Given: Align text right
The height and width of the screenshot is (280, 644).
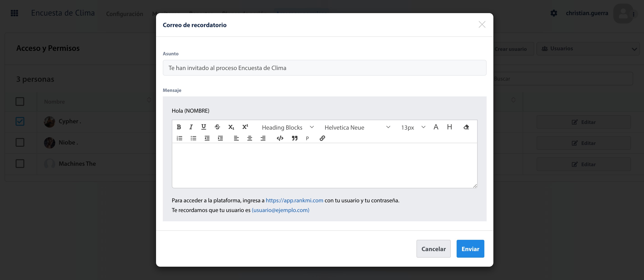Looking at the screenshot, I should 263,138.
